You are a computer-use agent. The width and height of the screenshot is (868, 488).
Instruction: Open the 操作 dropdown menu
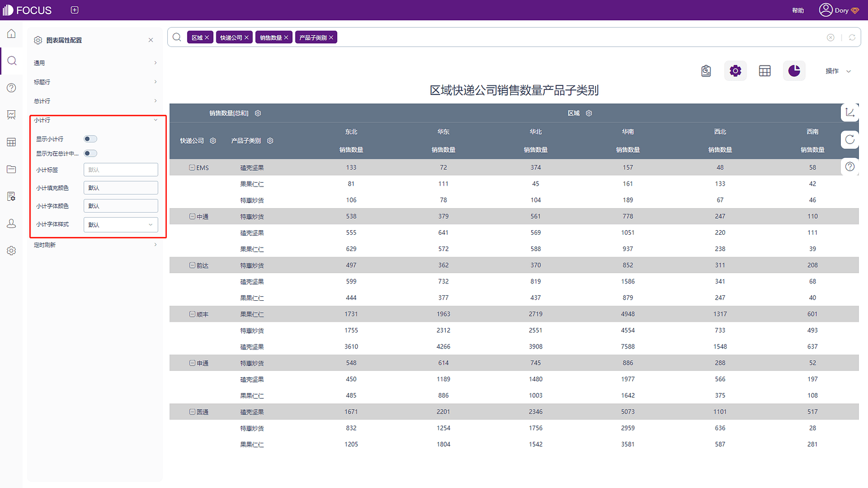tap(838, 71)
